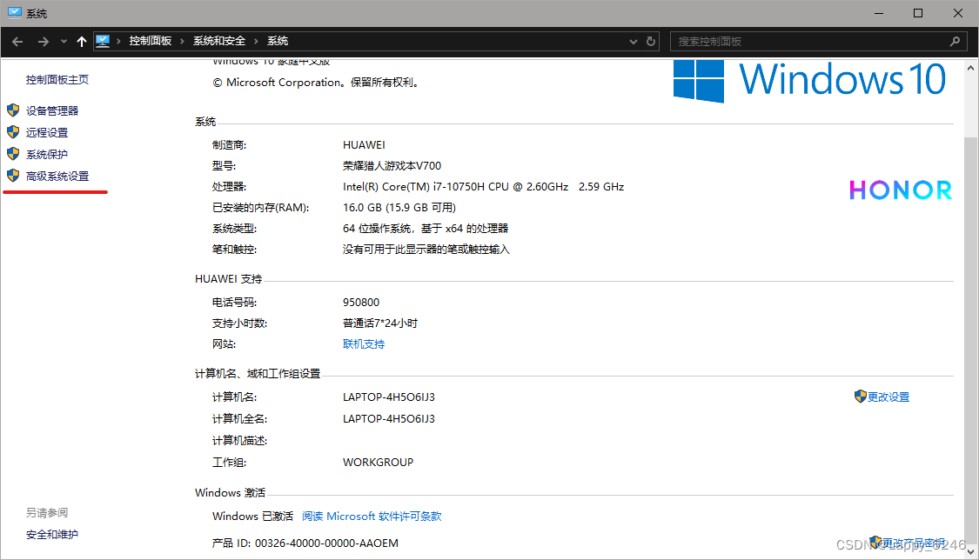Open recent locations dropdown arrow
The image size is (979, 560).
click(x=64, y=41)
